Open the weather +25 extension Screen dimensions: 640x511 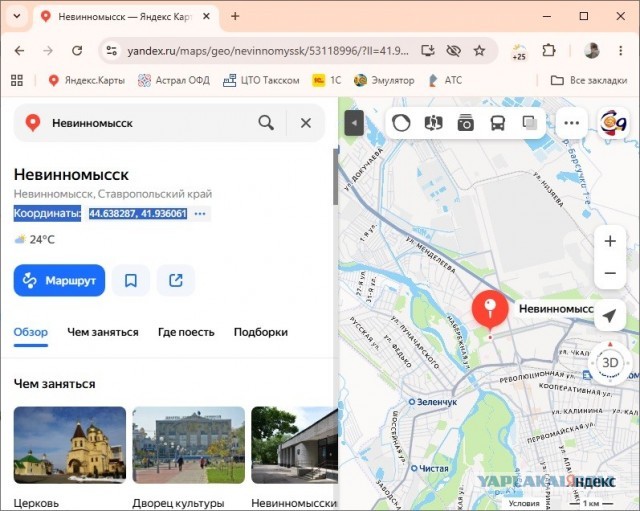coord(519,51)
